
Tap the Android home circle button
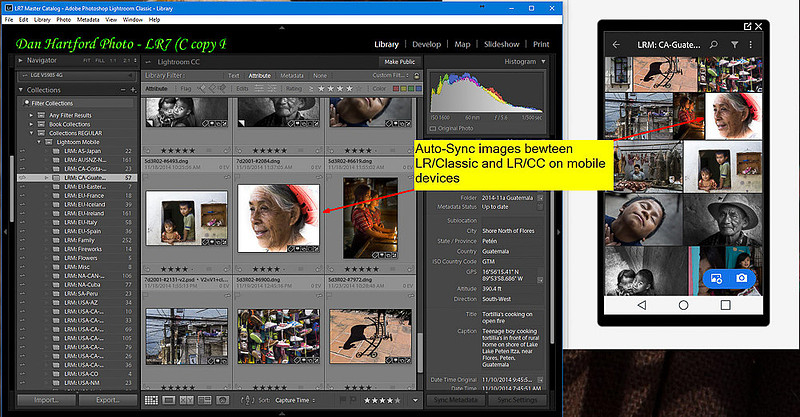coord(684,305)
